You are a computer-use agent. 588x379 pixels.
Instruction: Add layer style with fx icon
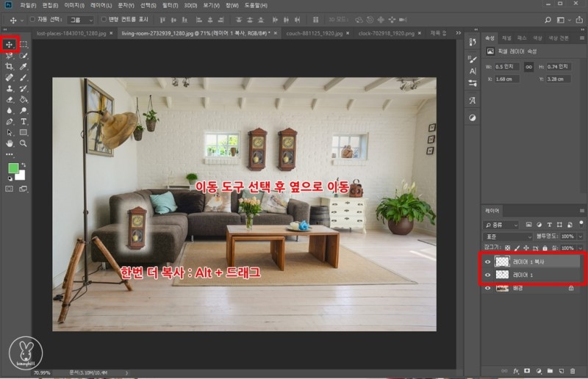click(x=517, y=372)
